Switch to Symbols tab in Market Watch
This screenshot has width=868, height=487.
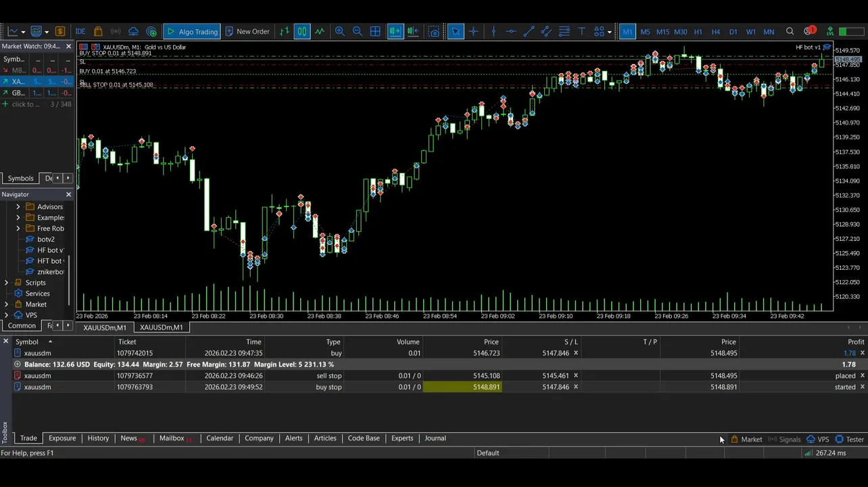pyautogui.click(x=20, y=178)
